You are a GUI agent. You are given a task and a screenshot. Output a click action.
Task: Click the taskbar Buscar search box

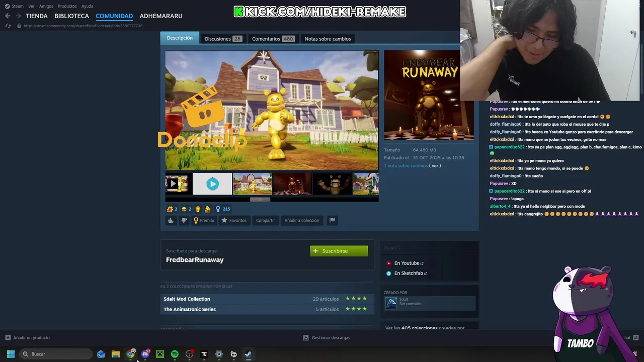[x=56, y=354]
